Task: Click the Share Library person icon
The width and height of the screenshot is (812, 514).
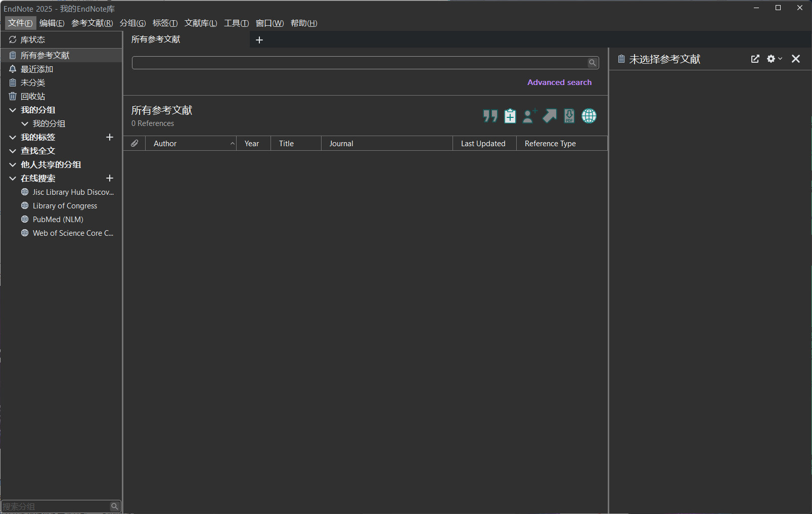Action: click(x=529, y=116)
